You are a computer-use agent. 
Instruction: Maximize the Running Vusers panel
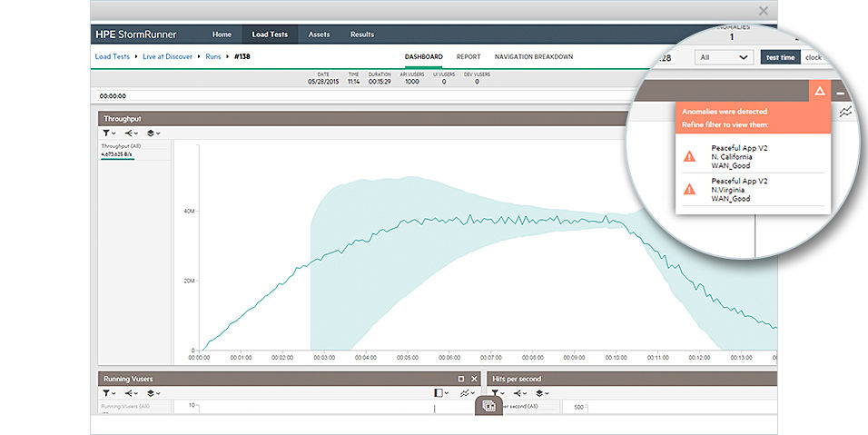click(461, 379)
